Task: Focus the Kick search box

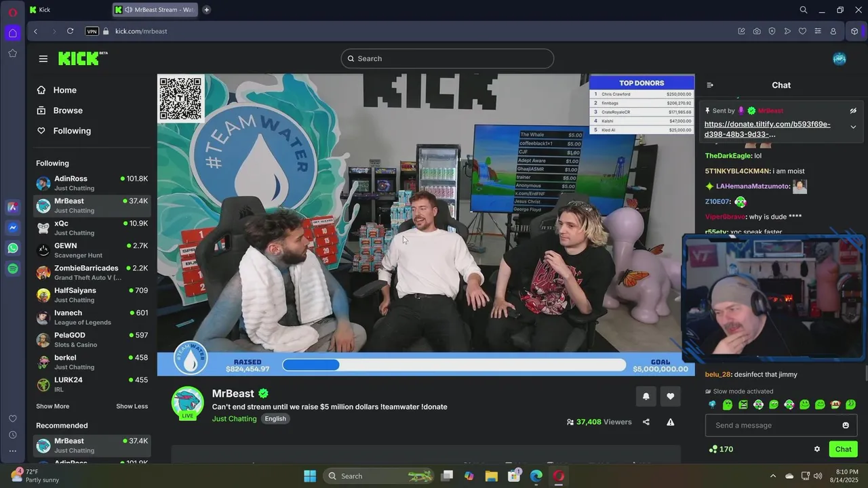Action: click(448, 59)
